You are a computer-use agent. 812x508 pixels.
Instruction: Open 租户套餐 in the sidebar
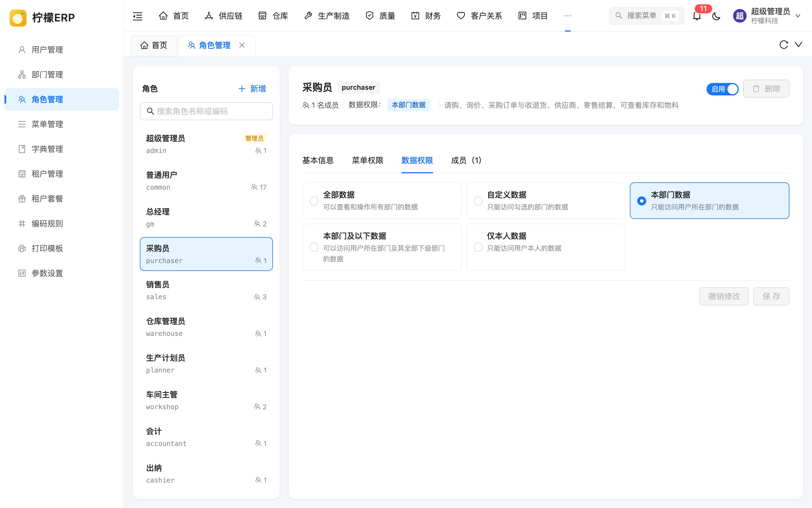tap(62, 199)
